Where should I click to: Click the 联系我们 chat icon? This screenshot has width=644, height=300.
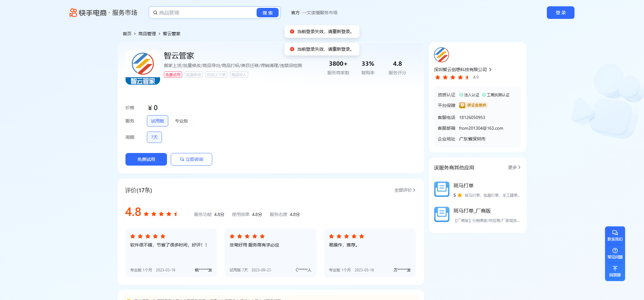615,233
